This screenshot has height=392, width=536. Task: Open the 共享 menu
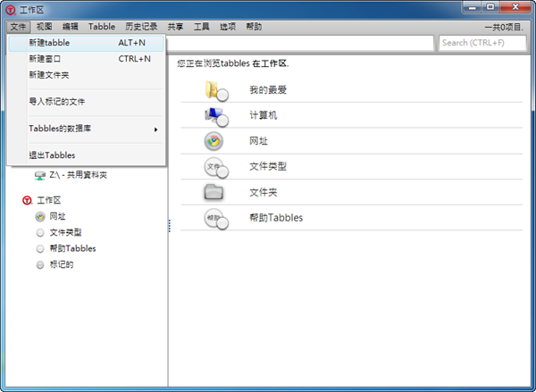175,27
